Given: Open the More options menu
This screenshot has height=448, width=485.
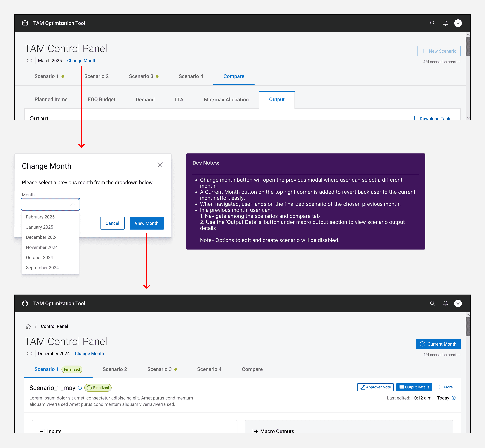Looking at the screenshot, I should pos(446,387).
